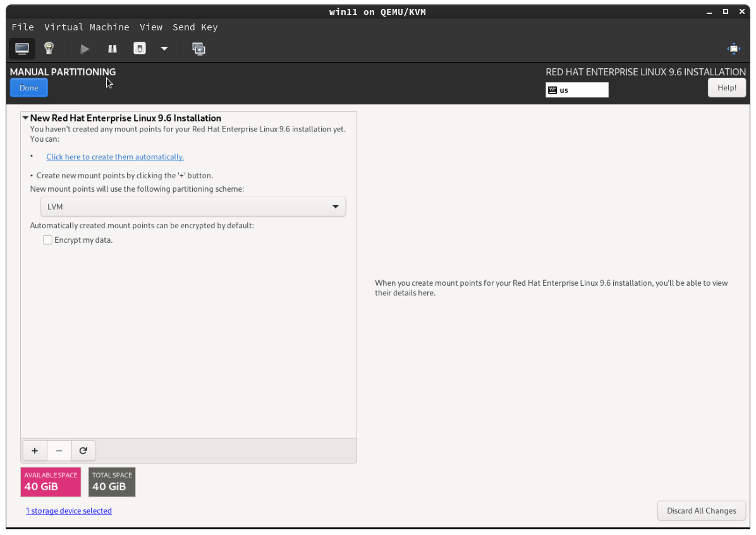Show the graphical console view
Viewport: 756px width, 535px height.
tap(22, 49)
